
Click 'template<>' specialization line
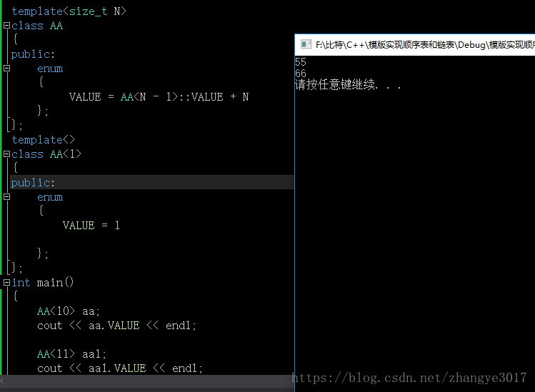coord(43,140)
